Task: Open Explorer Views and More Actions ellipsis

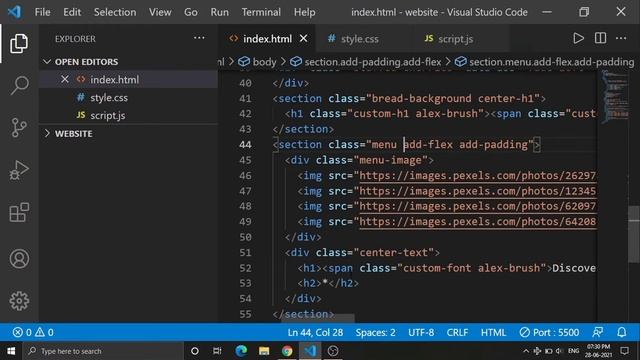Action: click(x=199, y=38)
